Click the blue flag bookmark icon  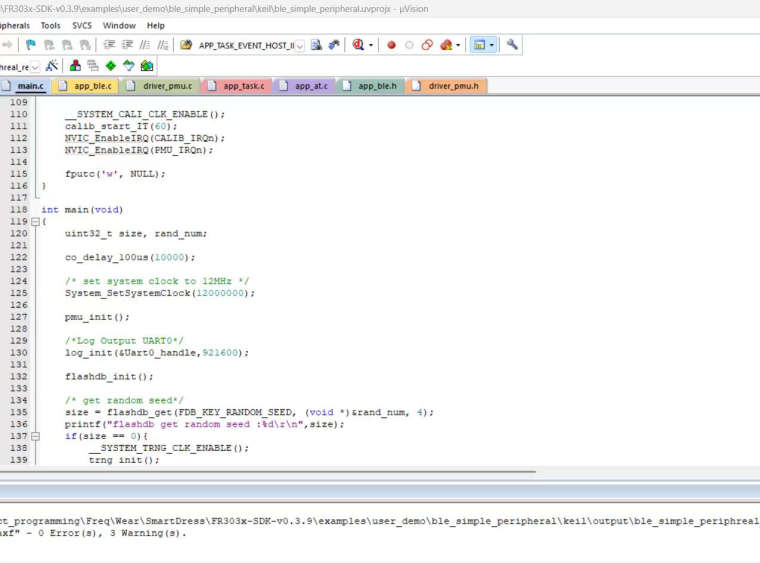coord(31,45)
